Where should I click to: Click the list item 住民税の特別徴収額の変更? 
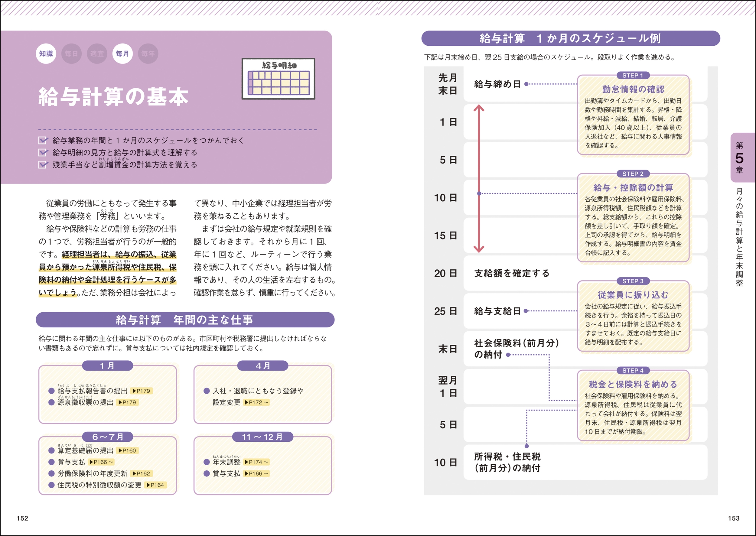99,485
